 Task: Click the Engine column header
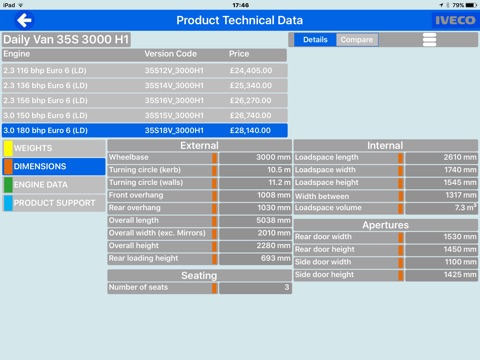(x=17, y=54)
